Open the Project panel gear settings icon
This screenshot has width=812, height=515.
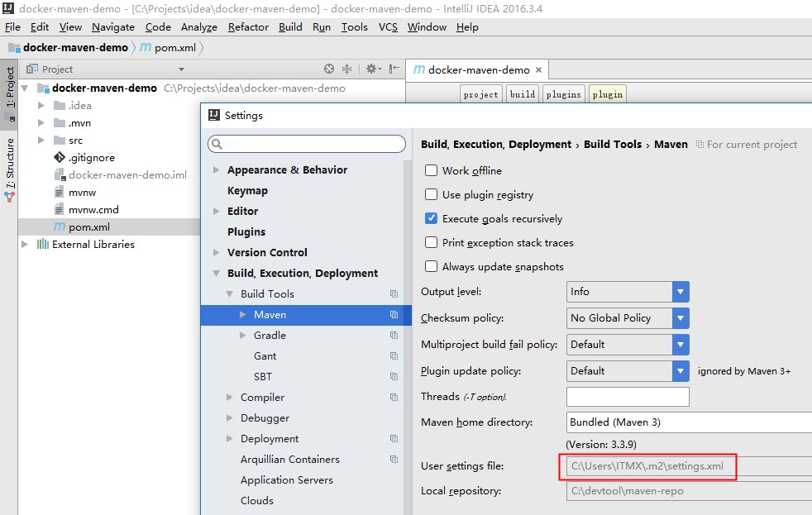371,69
